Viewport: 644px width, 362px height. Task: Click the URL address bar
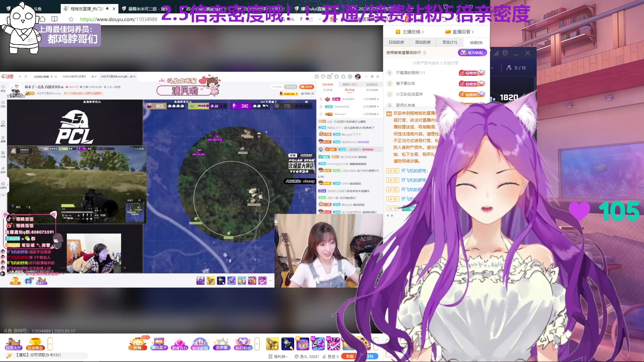[x=118, y=19]
